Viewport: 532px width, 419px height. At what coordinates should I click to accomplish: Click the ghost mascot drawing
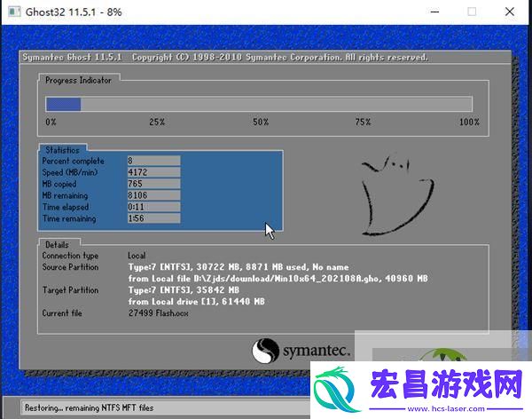pyautogui.click(x=397, y=195)
